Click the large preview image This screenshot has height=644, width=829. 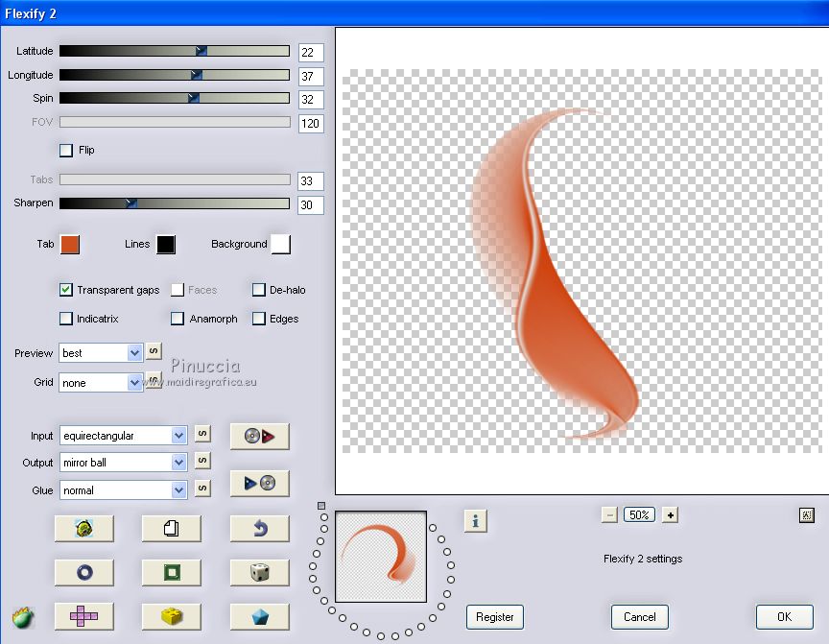tap(581, 261)
